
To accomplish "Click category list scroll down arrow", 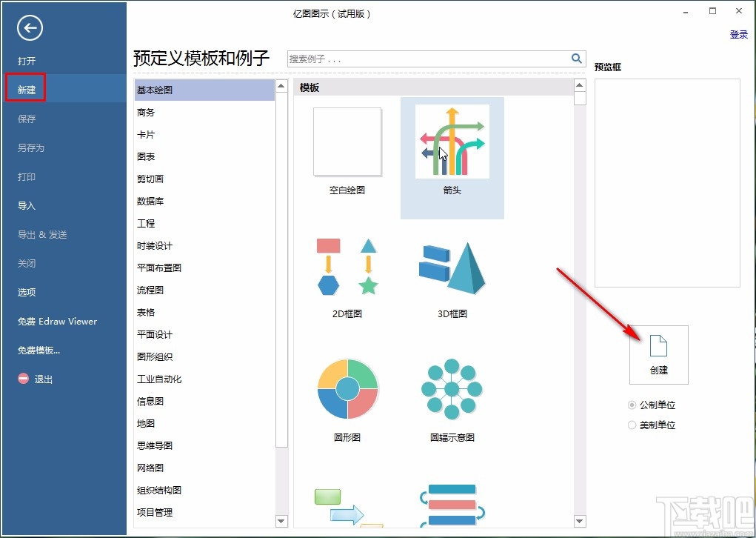I will [x=281, y=521].
